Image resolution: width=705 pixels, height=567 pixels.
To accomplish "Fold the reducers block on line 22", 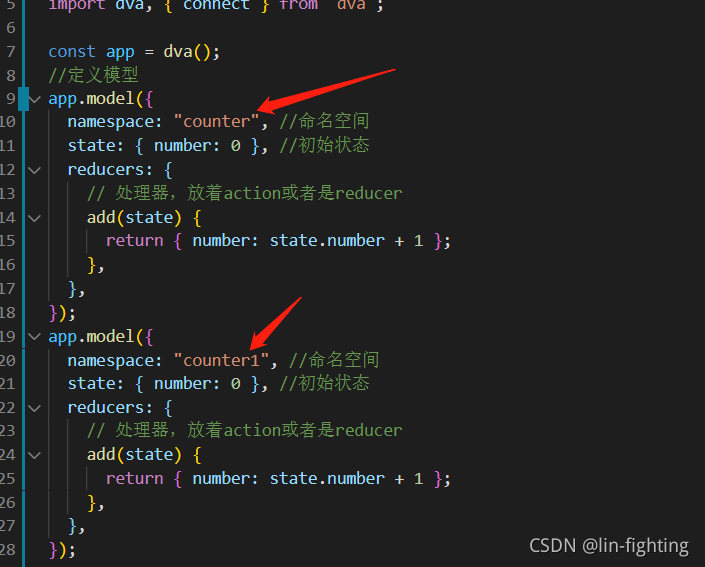I will coord(35,408).
